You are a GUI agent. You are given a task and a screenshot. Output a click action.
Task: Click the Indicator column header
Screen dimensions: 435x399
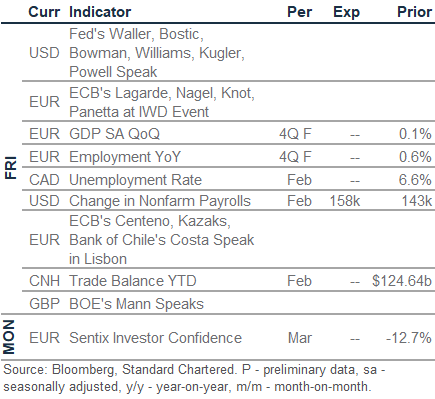pos(100,12)
